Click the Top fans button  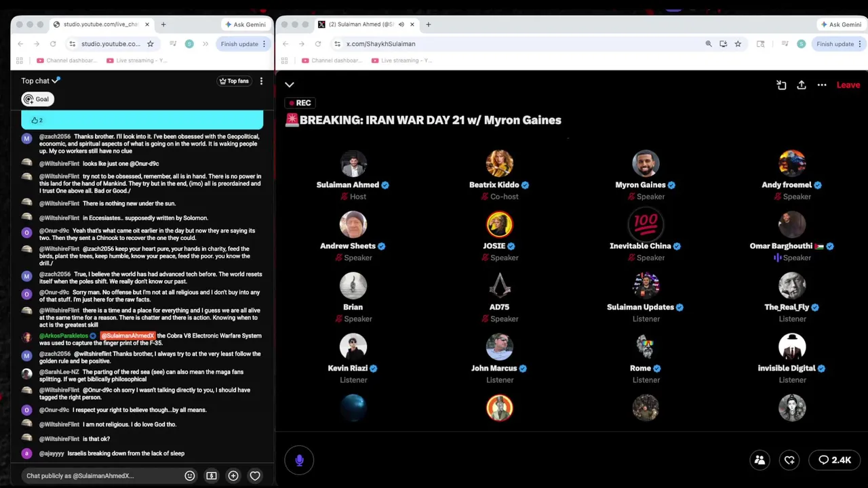click(234, 81)
